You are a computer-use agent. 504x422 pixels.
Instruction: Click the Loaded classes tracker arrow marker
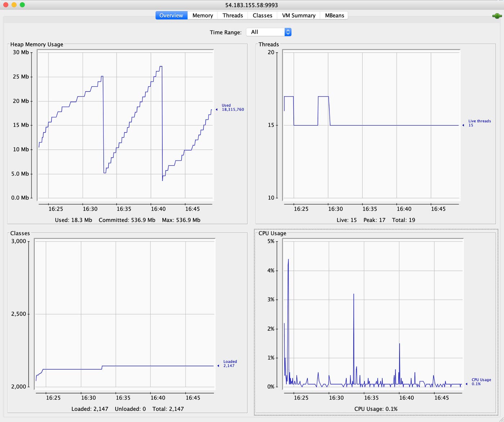click(x=218, y=365)
